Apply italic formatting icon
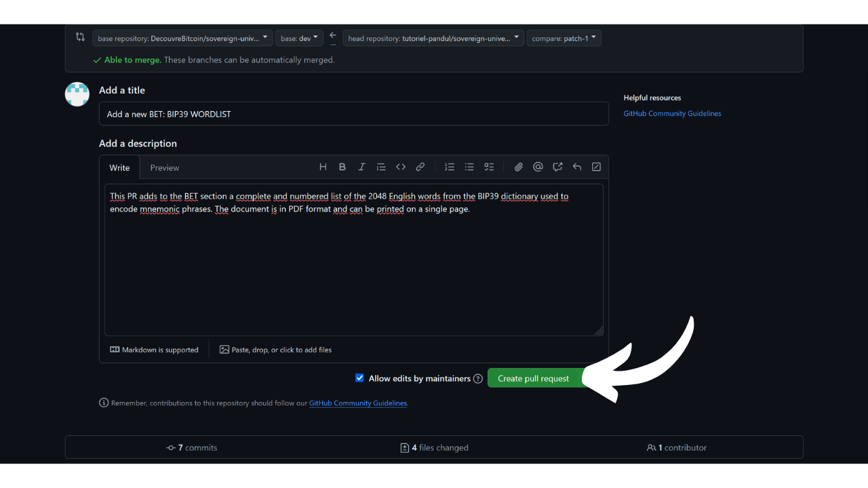The width and height of the screenshot is (868, 488). coord(361,167)
